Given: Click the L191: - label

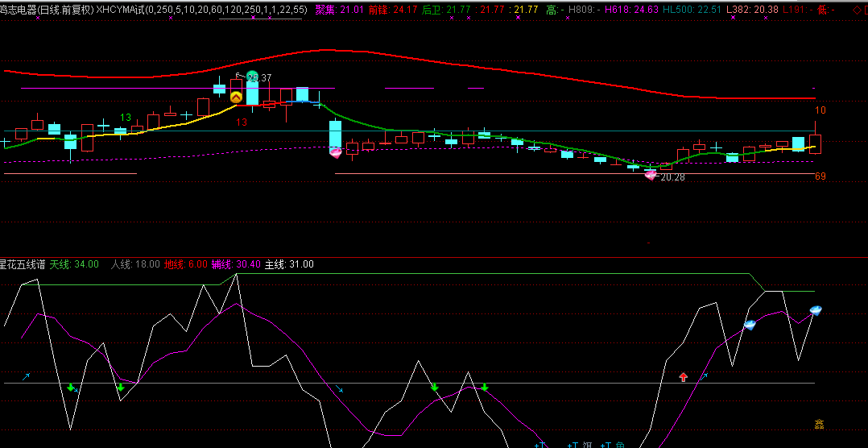Looking at the screenshot, I should 798,10.
